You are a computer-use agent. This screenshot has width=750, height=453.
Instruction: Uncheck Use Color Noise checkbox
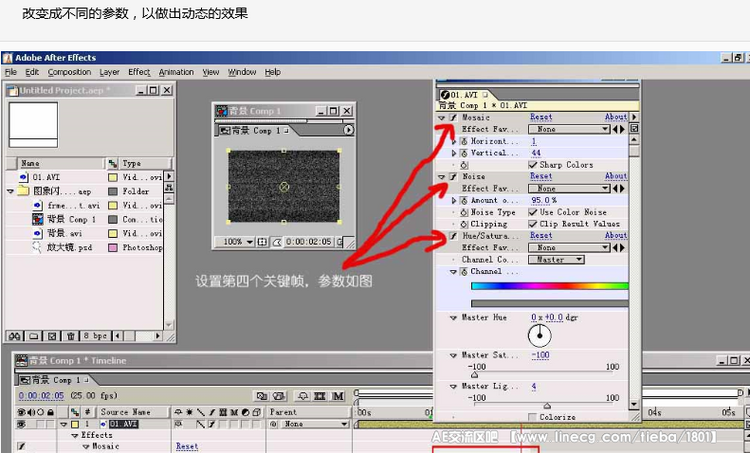pos(532,212)
